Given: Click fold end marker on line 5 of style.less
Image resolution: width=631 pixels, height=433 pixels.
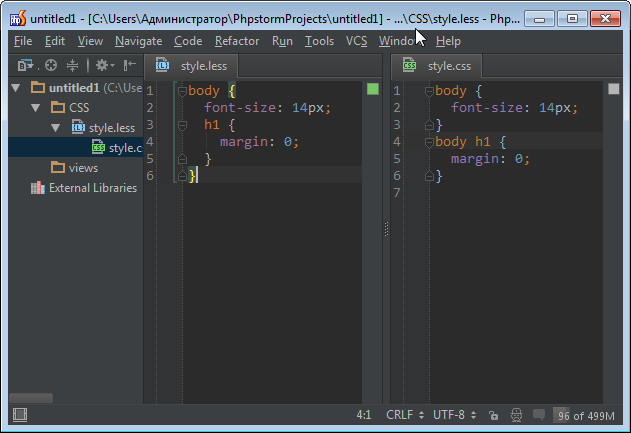Looking at the screenshot, I should (x=182, y=159).
